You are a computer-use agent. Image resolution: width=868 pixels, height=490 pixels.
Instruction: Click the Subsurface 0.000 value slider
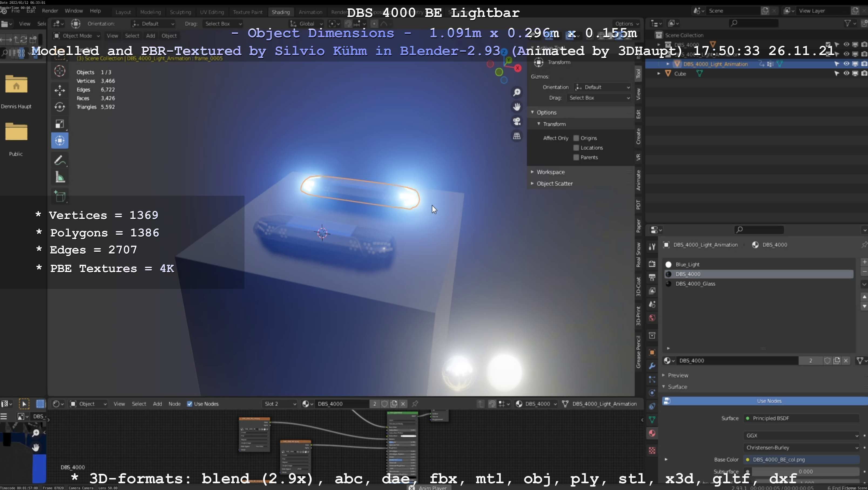pos(805,471)
